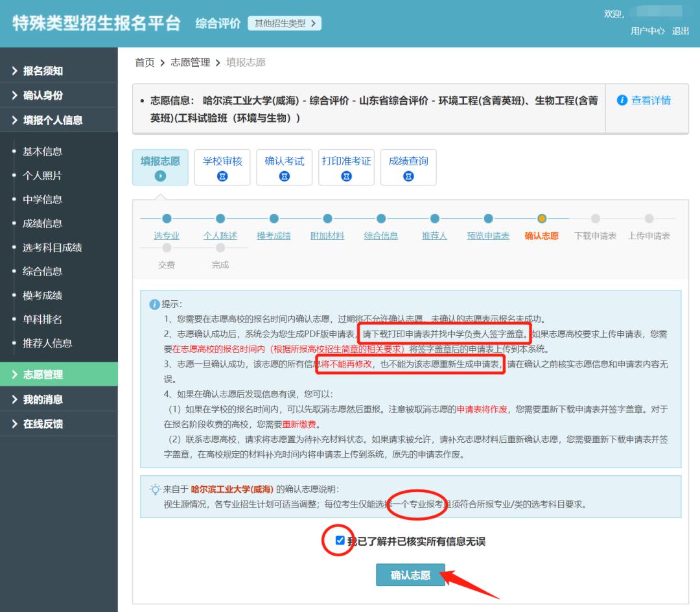Open 志愿管理 in the sidebar

tap(59, 374)
